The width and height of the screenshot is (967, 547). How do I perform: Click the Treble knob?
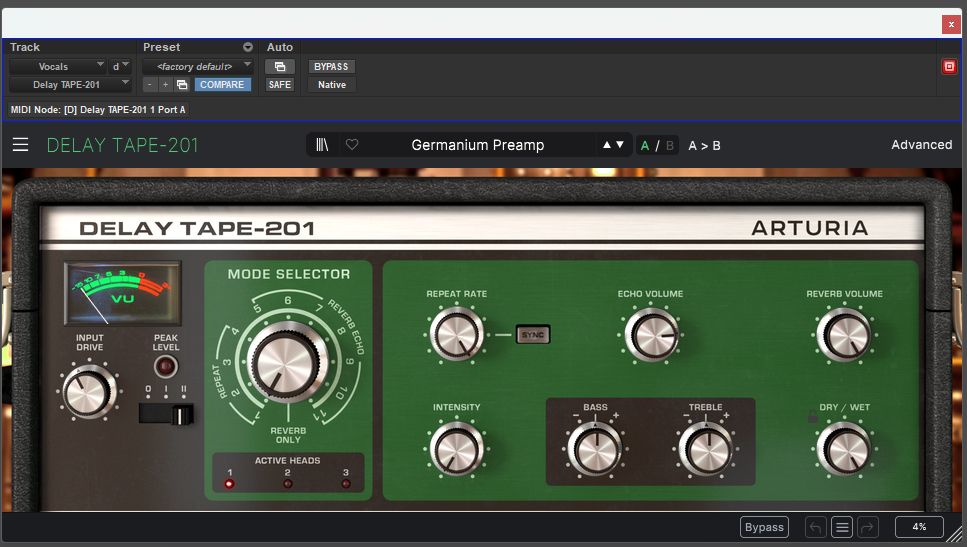pos(706,449)
